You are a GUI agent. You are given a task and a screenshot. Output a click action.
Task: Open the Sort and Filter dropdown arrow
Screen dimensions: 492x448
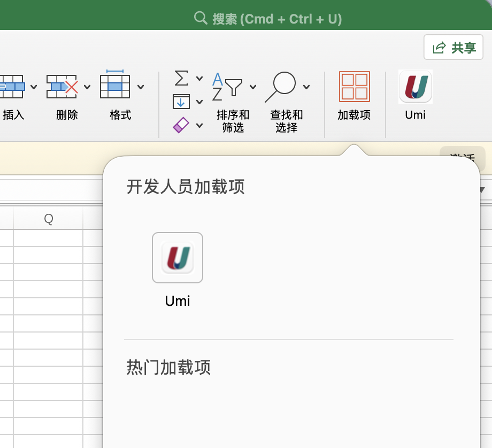click(x=253, y=87)
